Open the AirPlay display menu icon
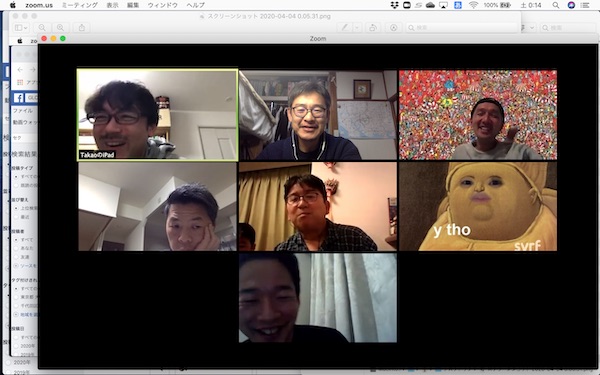600x375 pixels. 443,5
